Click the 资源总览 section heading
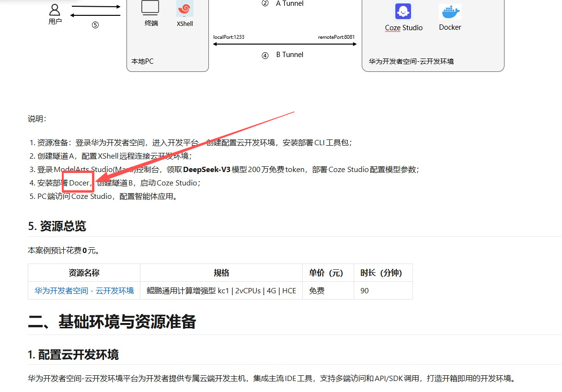 [x=57, y=226]
